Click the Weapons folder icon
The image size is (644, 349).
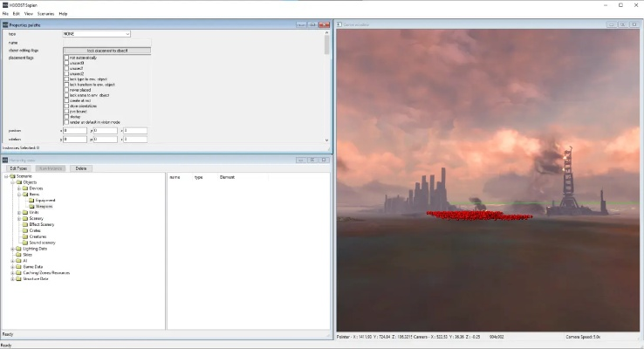coord(31,206)
